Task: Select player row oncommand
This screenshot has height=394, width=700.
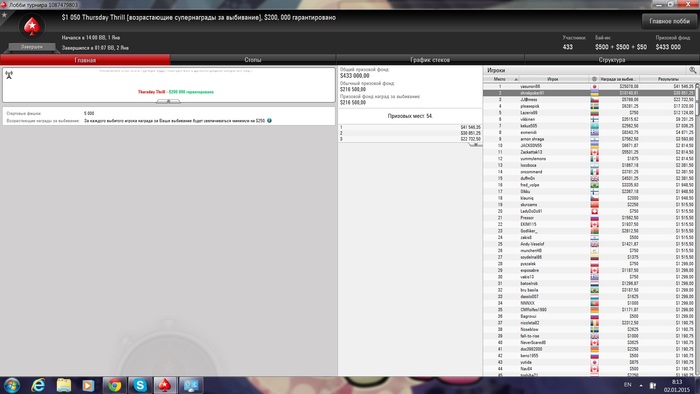Action: click(x=589, y=172)
